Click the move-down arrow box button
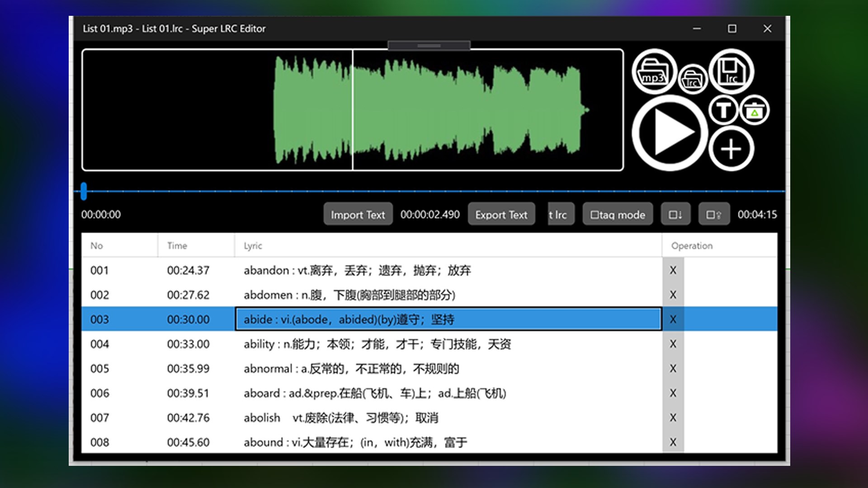Image resolution: width=868 pixels, height=488 pixels. point(675,215)
